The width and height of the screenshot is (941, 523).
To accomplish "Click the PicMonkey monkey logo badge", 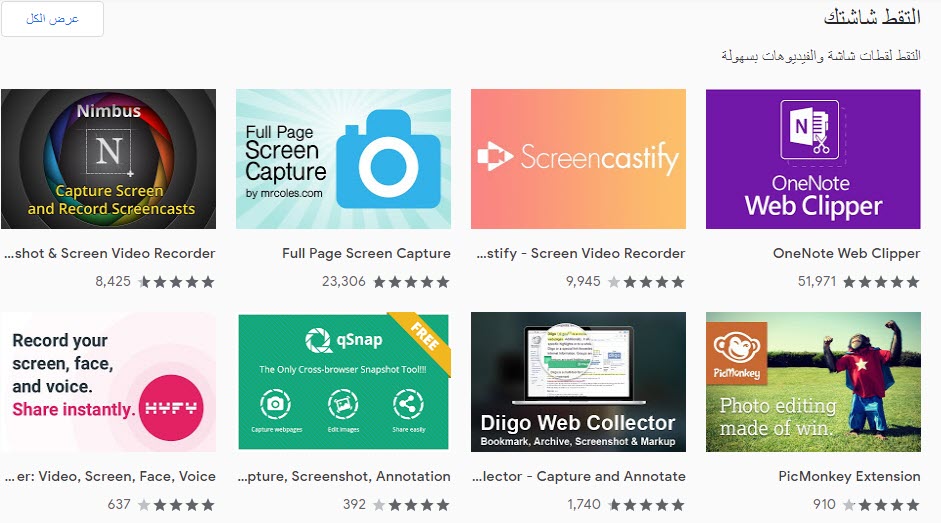I will point(735,356).
